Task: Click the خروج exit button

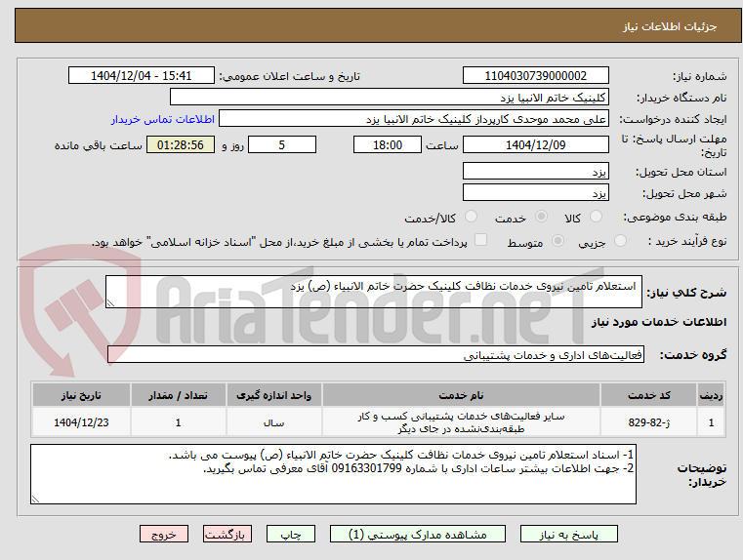Action: tap(163, 534)
